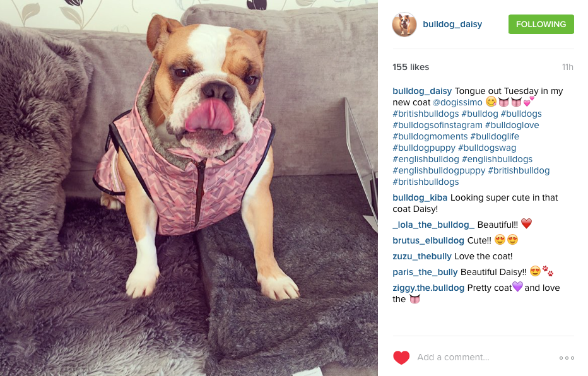Open the @dogissimo mention link
Screen dimensions: 588x376
click(457, 102)
